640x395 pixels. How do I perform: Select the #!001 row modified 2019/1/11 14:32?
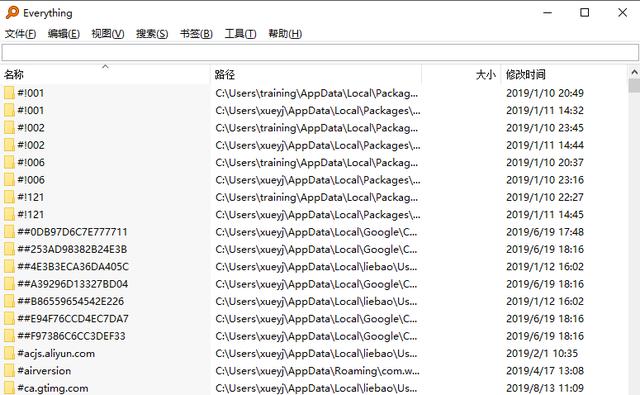[x=313, y=110]
